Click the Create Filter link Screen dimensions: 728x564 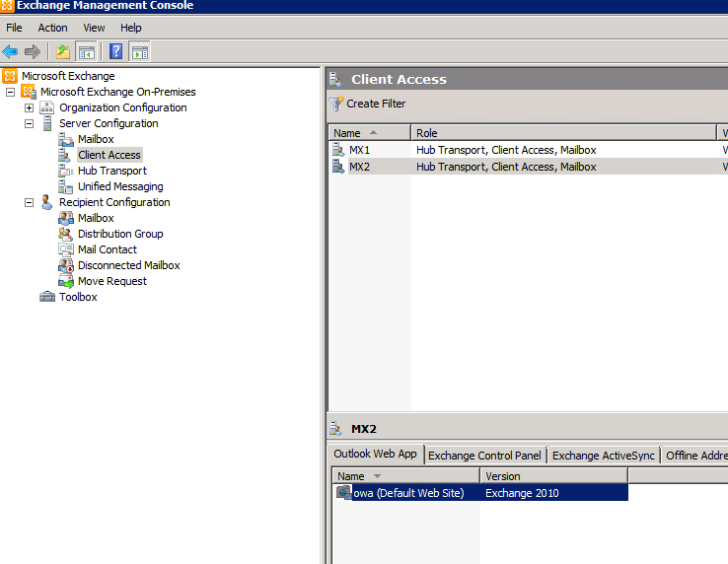pos(376,104)
